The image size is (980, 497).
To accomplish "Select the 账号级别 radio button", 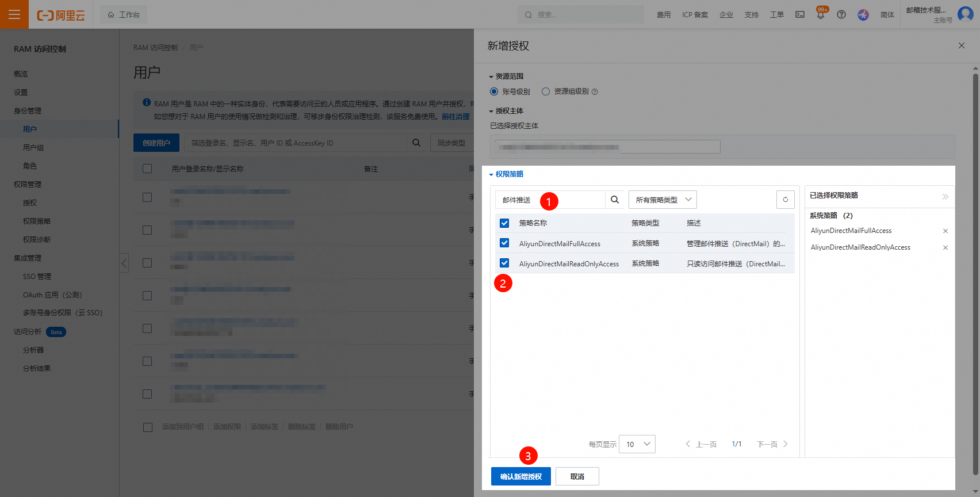I will tap(494, 91).
